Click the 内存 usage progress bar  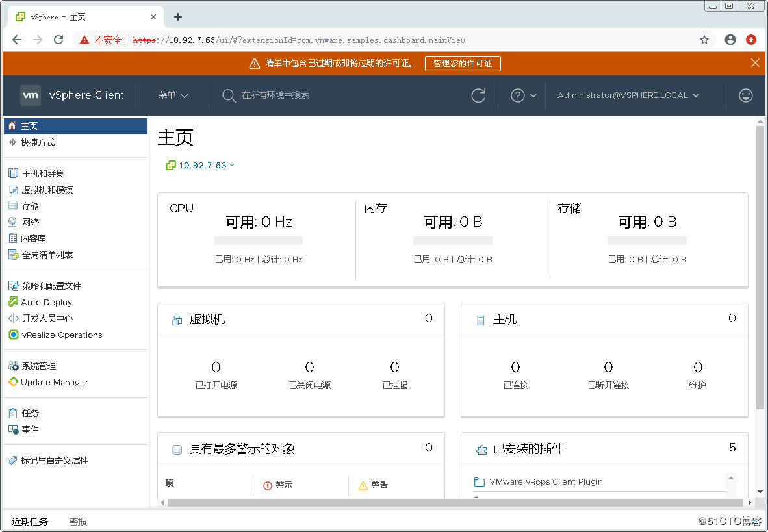coord(453,240)
